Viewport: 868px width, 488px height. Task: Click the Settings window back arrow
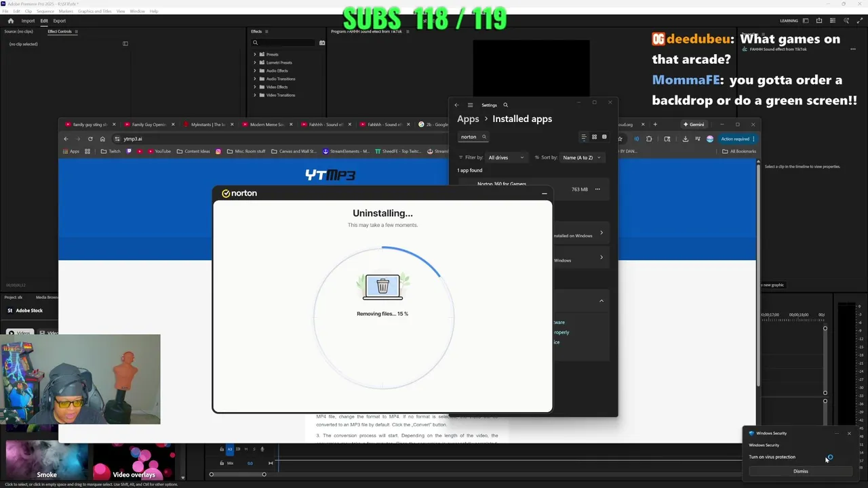tap(456, 105)
